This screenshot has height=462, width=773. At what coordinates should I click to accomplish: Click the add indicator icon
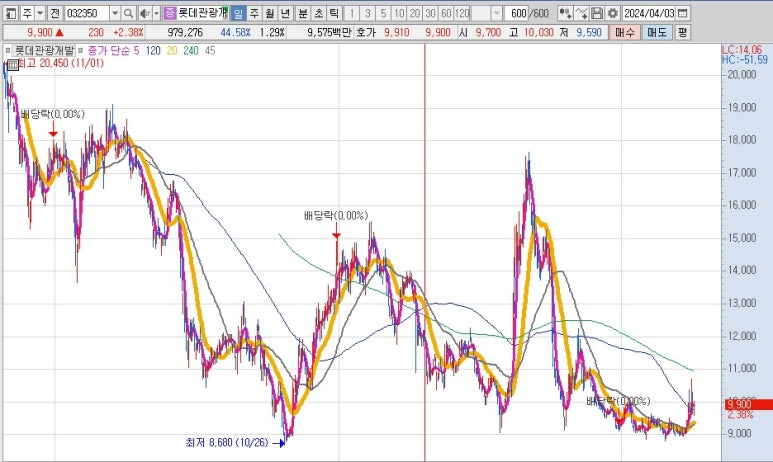565,13
